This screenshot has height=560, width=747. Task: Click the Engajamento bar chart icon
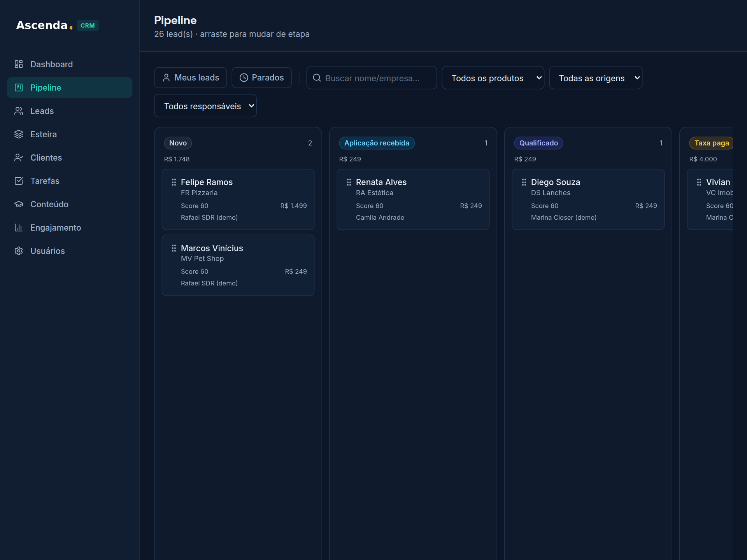point(19,227)
